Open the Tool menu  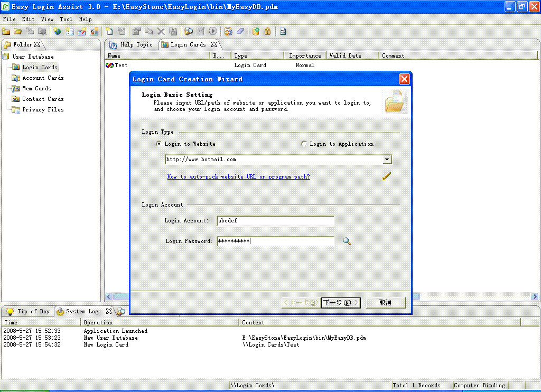66,19
